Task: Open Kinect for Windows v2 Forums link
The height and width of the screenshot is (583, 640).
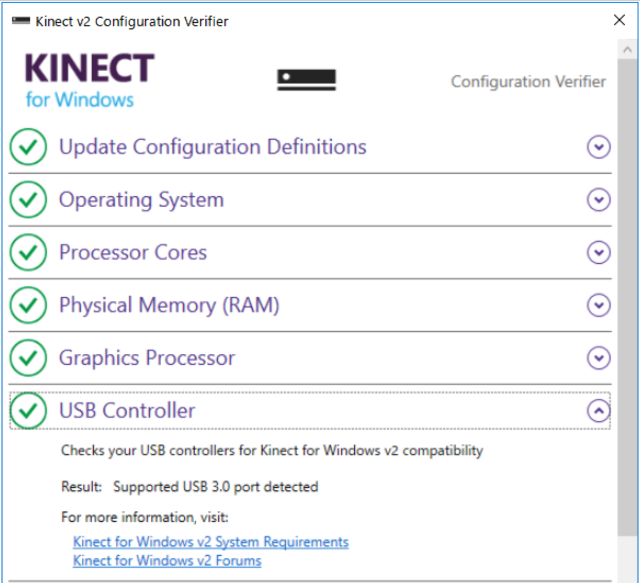Action: pyautogui.click(x=167, y=561)
